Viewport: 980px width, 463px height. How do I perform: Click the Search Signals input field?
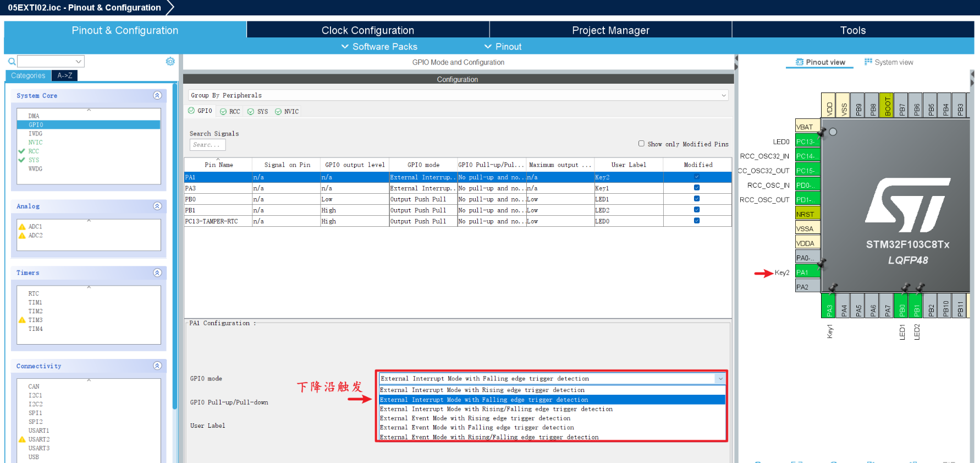[207, 145]
